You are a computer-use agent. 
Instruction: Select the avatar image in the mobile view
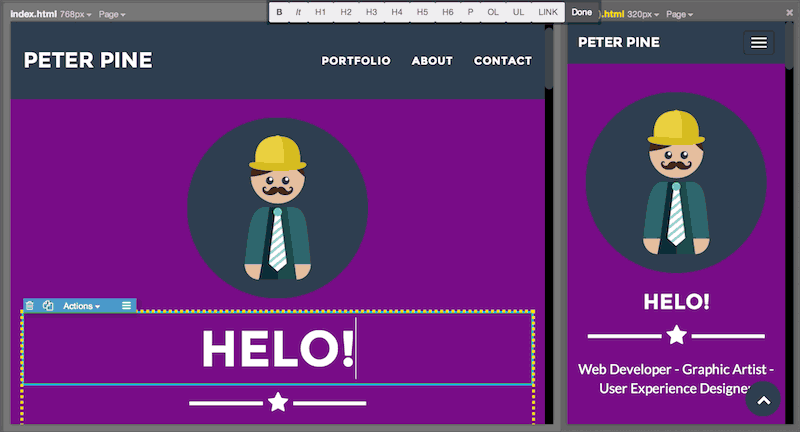pyautogui.click(x=676, y=183)
